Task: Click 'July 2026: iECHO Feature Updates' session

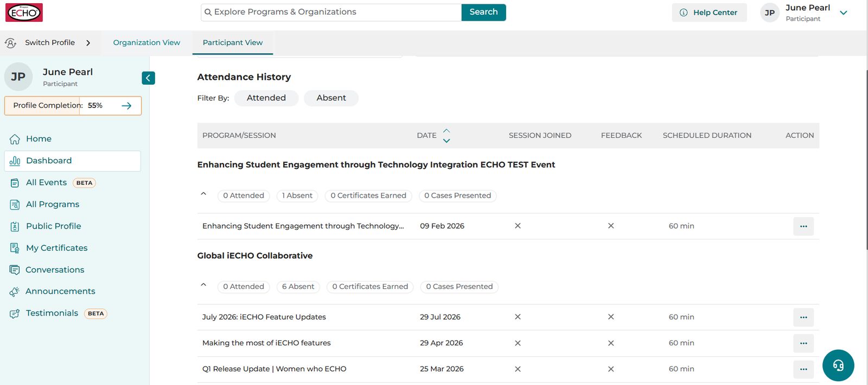Action: point(264,317)
